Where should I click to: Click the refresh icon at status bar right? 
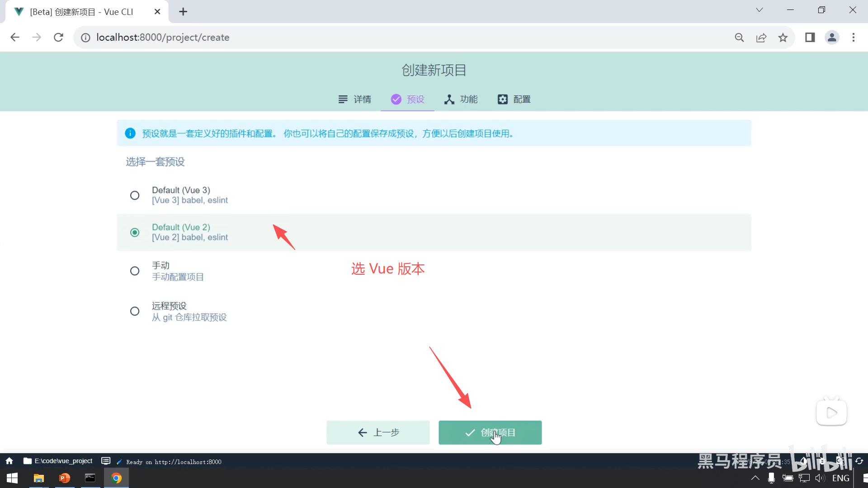pos(859,461)
